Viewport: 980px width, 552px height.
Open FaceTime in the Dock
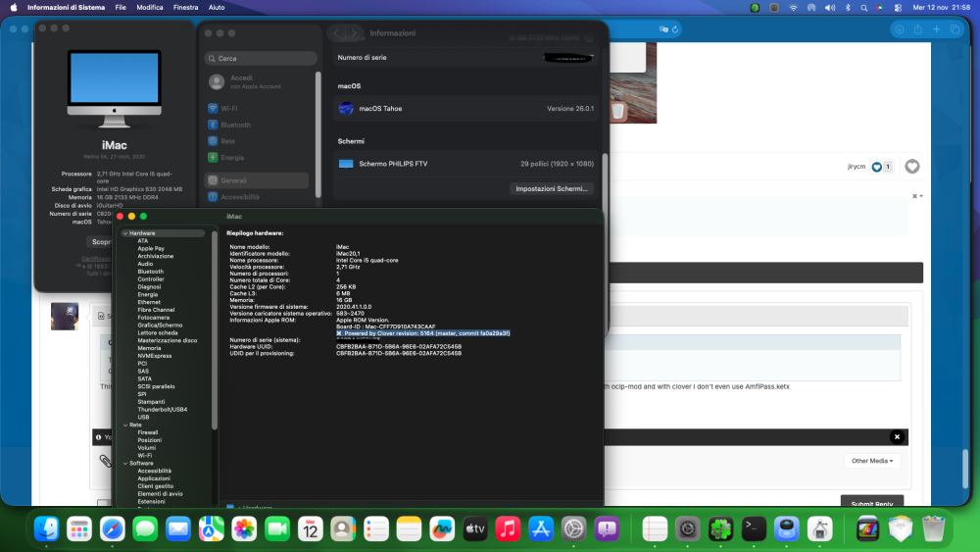(277, 528)
